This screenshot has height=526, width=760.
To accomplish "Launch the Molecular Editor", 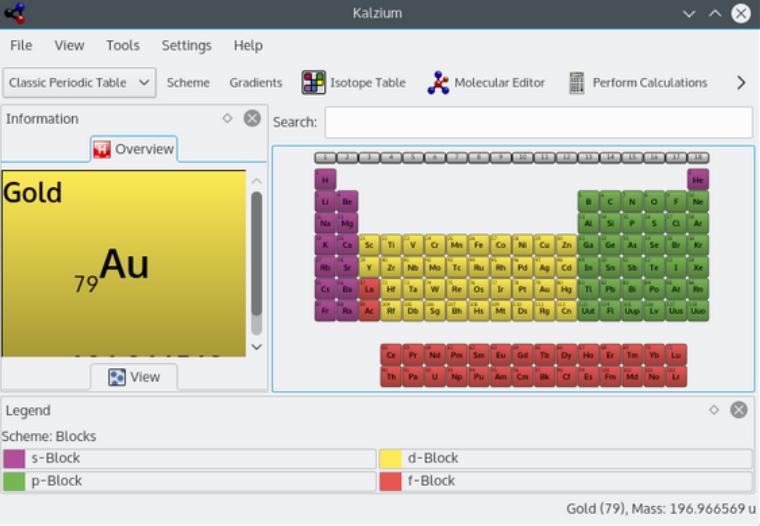I will [x=486, y=82].
